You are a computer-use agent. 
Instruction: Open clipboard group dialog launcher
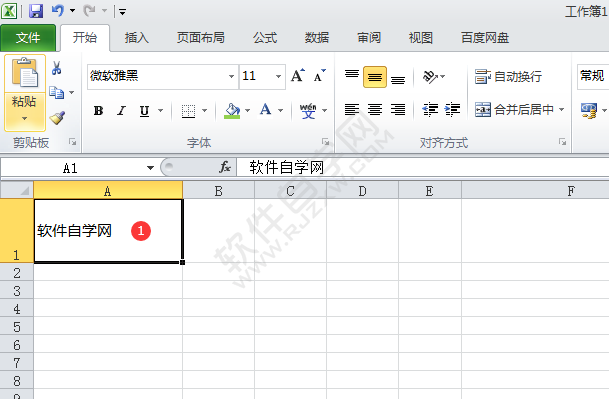(x=73, y=142)
